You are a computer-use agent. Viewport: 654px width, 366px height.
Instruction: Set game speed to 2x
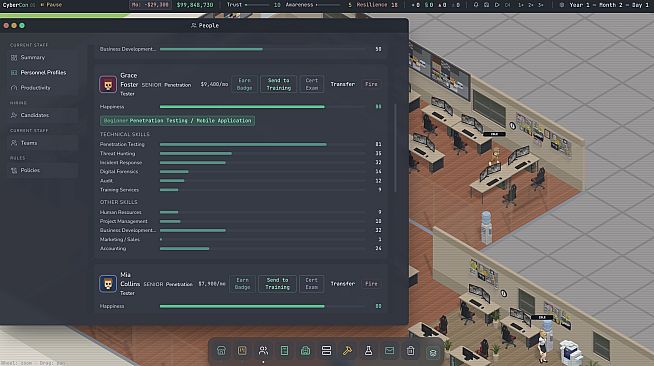[x=531, y=5]
